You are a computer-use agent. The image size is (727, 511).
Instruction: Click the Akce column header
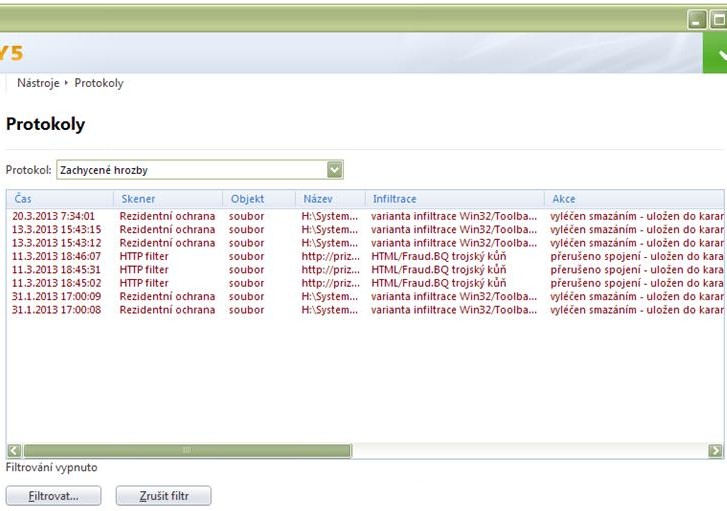564,199
